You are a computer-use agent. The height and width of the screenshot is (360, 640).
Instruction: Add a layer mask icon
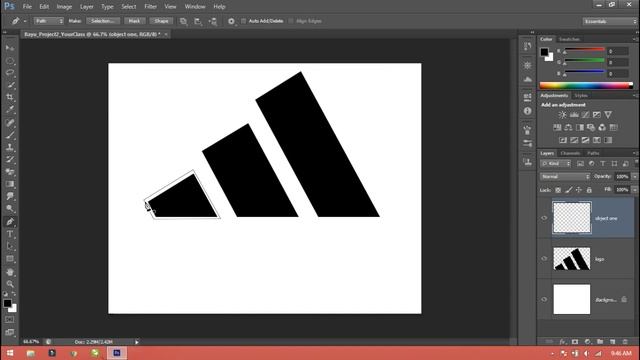point(575,342)
